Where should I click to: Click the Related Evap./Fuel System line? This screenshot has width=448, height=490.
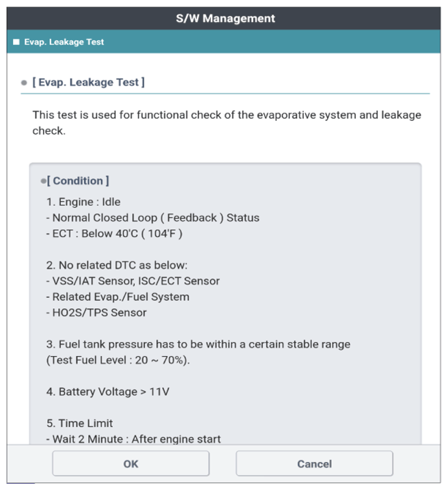[x=118, y=297]
